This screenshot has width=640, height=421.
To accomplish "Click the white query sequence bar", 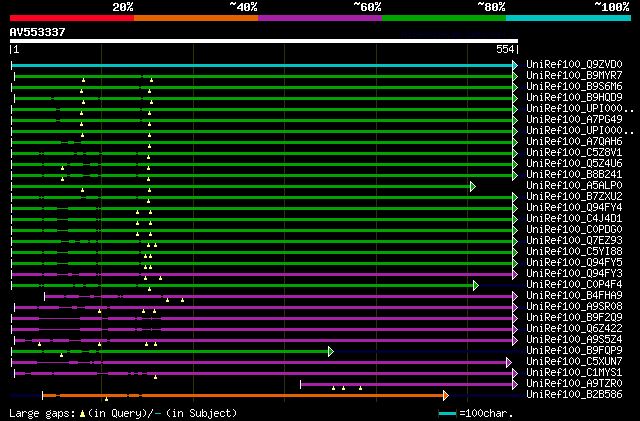I will pos(264,41).
